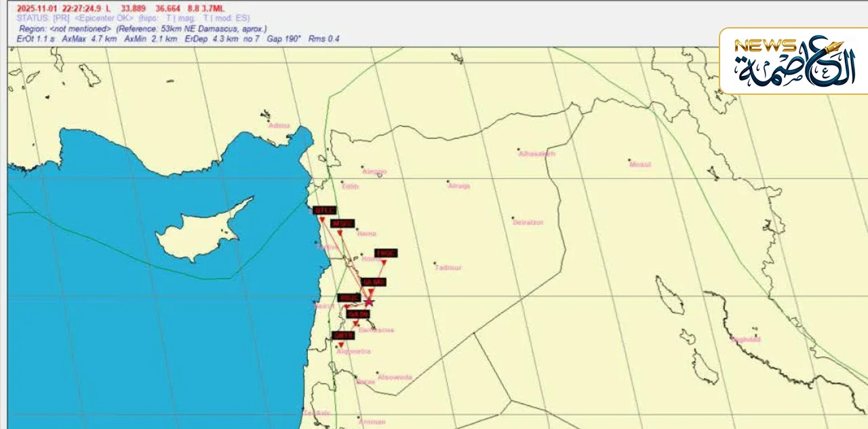Click the Adana city label
The height and width of the screenshot is (429, 868).
pyautogui.click(x=279, y=125)
